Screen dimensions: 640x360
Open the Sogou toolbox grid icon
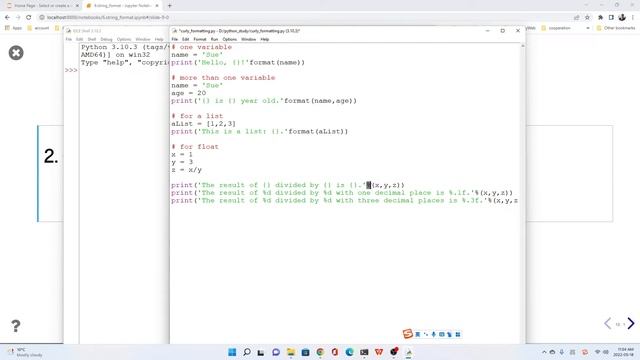pos(458,334)
